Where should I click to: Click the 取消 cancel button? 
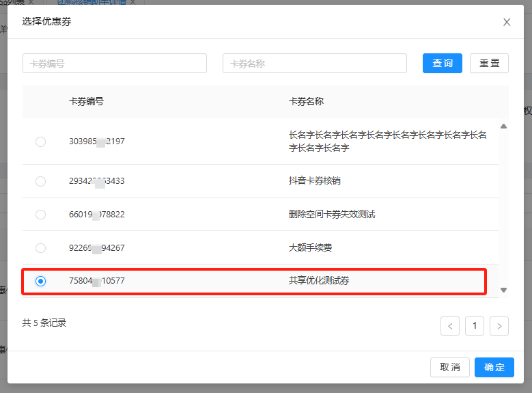[450, 367]
